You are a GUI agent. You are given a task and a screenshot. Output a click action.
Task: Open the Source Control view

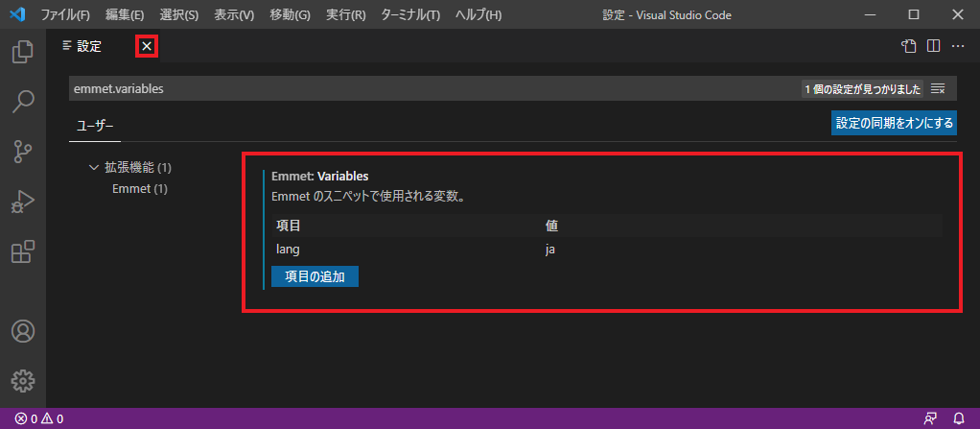[23, 151]
